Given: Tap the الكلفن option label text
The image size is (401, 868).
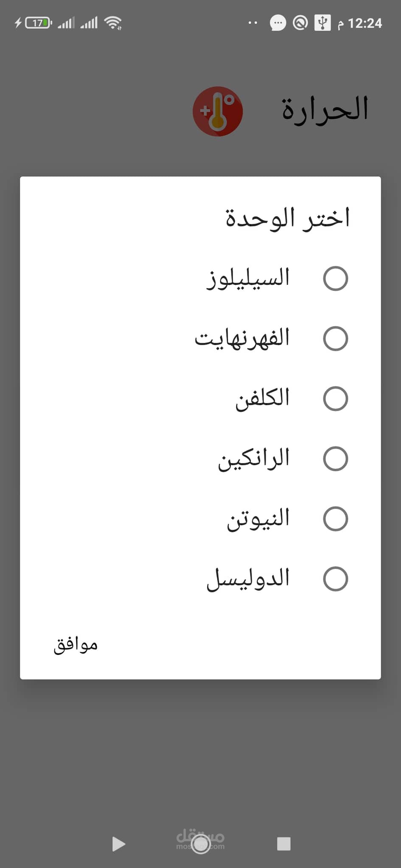Looking at the screenshot, I should click(263, 398).
